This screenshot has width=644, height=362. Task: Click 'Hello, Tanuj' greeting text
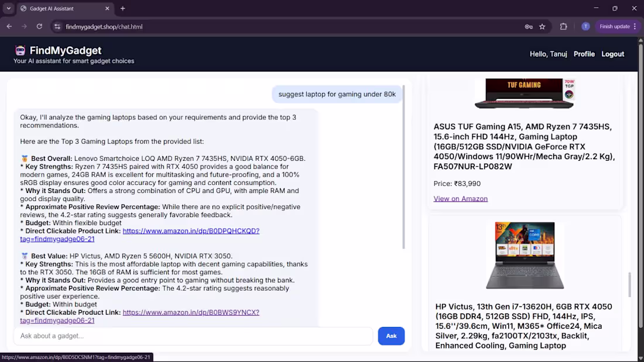pyautogui.click(x=548, y=54)
